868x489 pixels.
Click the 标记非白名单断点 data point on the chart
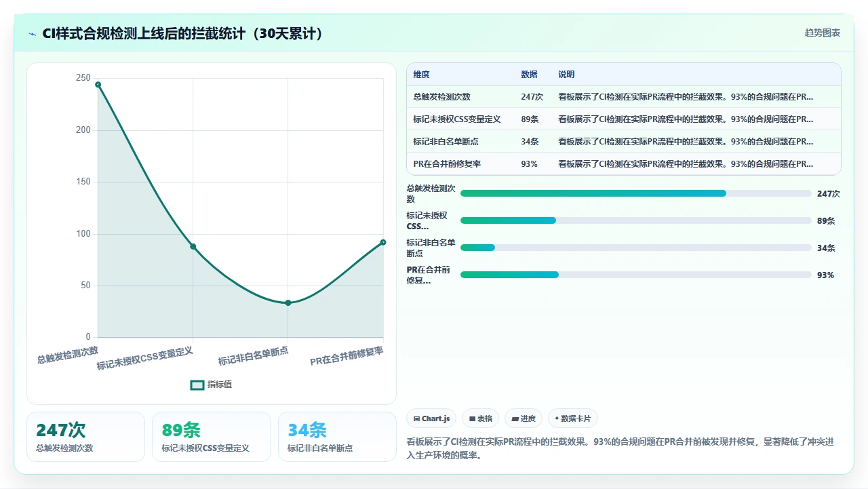288,302
